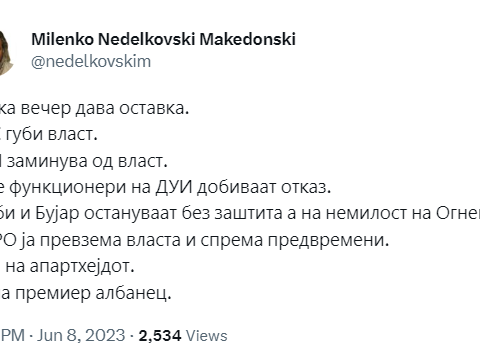Click the line 'заминува од власт.'

(x=83, y=161)
